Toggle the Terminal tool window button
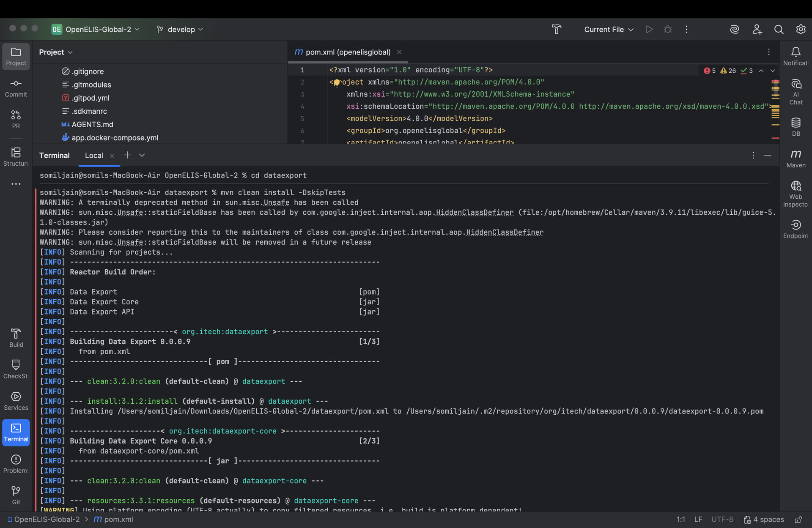The width and height of the screenshot is (812, 528). pyautogui.click(x=16, y=432)
